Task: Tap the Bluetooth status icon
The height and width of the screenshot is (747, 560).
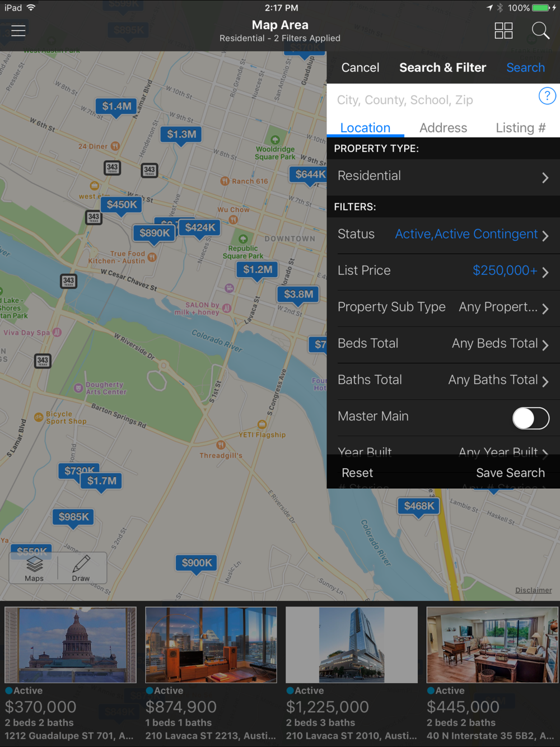Action: 500,8
